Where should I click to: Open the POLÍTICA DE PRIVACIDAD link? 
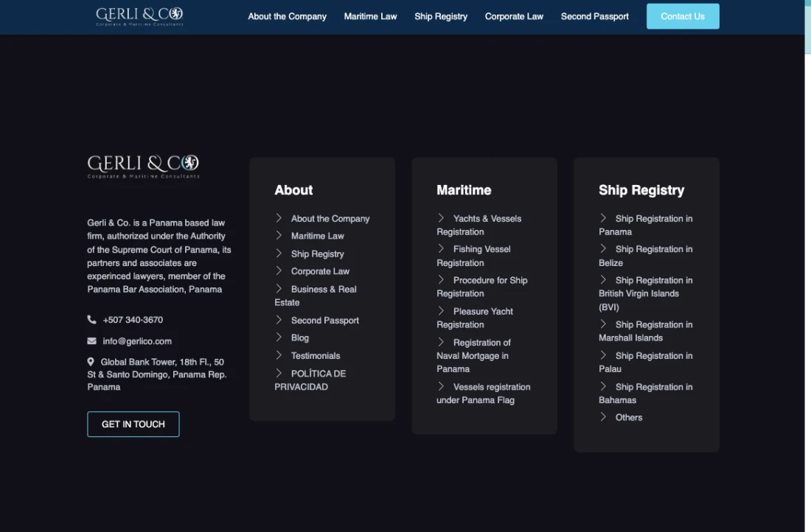point(310,380)
